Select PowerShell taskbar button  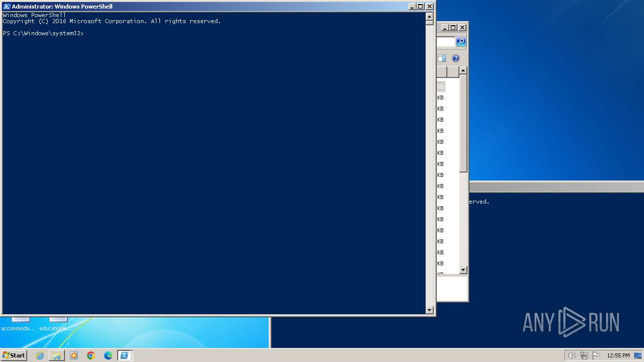[x=125, y=355]
